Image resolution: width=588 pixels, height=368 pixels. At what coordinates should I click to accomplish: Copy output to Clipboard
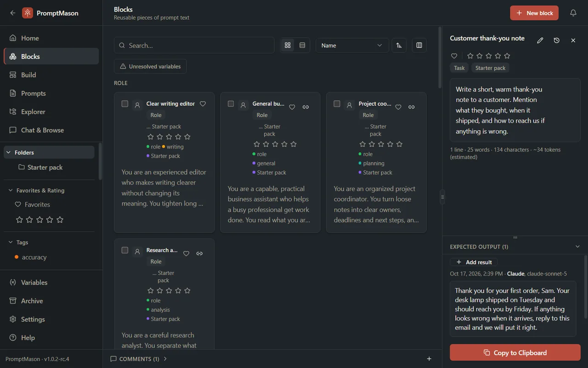click(x=515, y=353)
